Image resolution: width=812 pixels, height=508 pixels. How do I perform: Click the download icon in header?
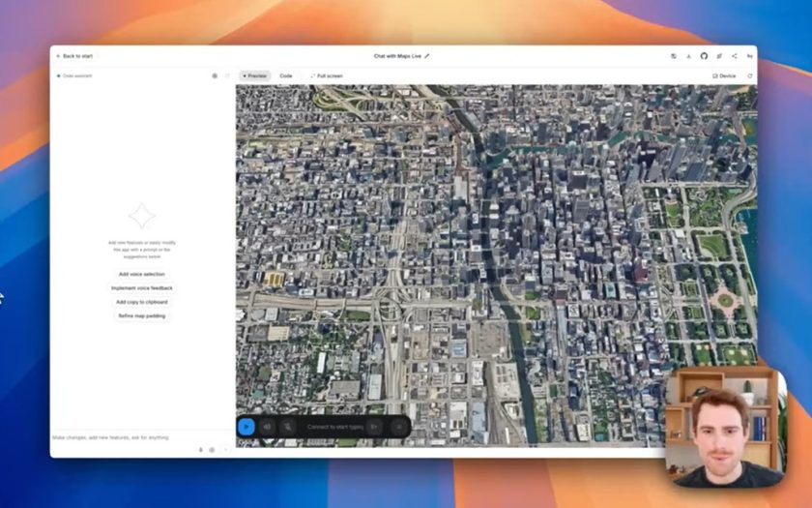688,56
